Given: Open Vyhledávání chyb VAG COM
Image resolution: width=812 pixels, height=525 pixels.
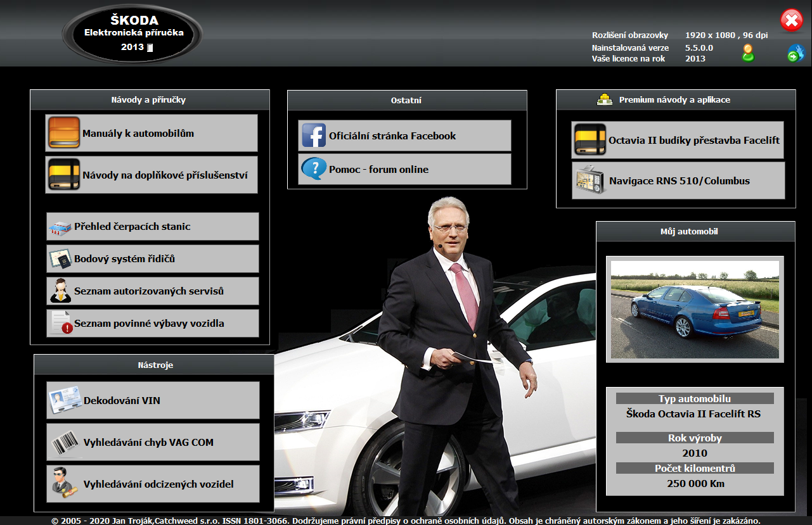Looking at the screenshot, I should [x=153, y=442].
